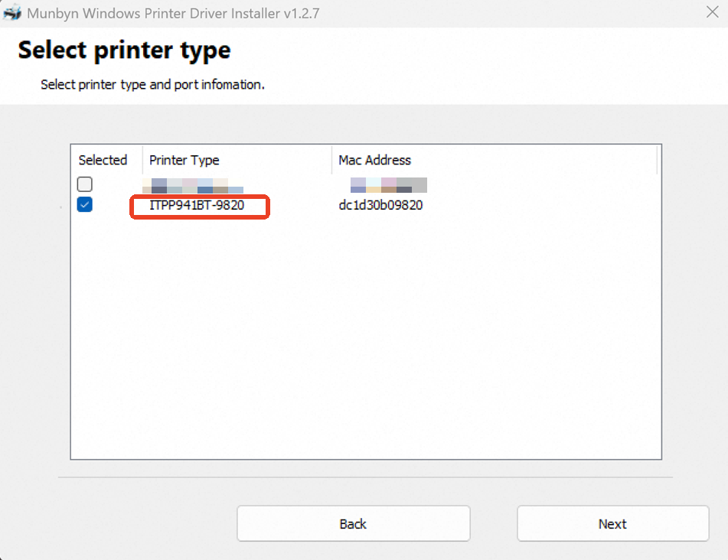Select the ITPP941BT-9820 printer type entry
The width and height of the screenshot is (728, 560).
click(197, 205)
